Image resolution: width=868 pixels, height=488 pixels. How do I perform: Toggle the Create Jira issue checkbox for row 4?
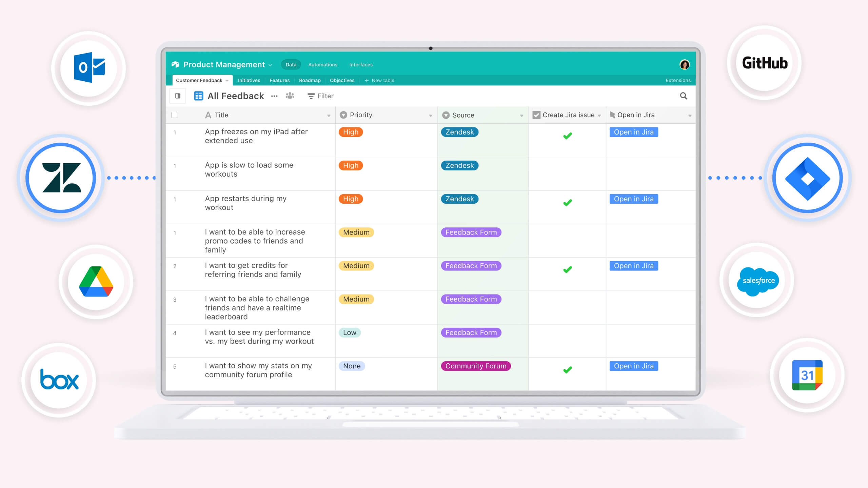tap(567, 337)
